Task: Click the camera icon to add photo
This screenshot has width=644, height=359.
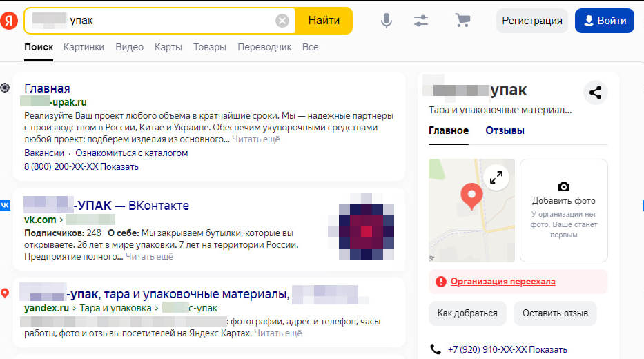Action: point(563,186)
